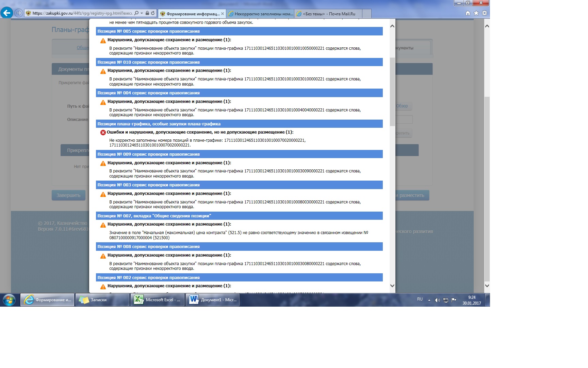The image size is (588, 368).
Task: Click the zakupki.gov.ru address bar field
Action: coord(82,13)
